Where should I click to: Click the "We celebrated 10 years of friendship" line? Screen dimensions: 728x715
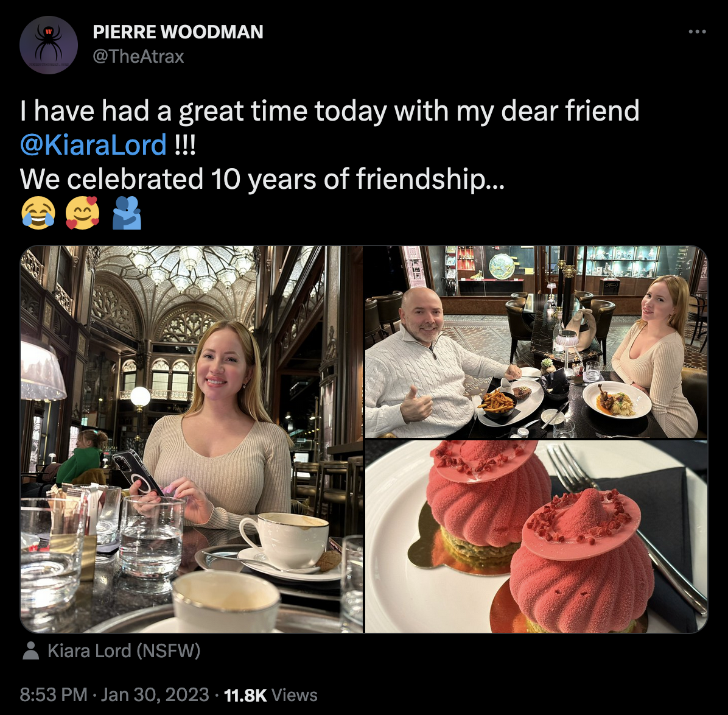coord(262,179)
